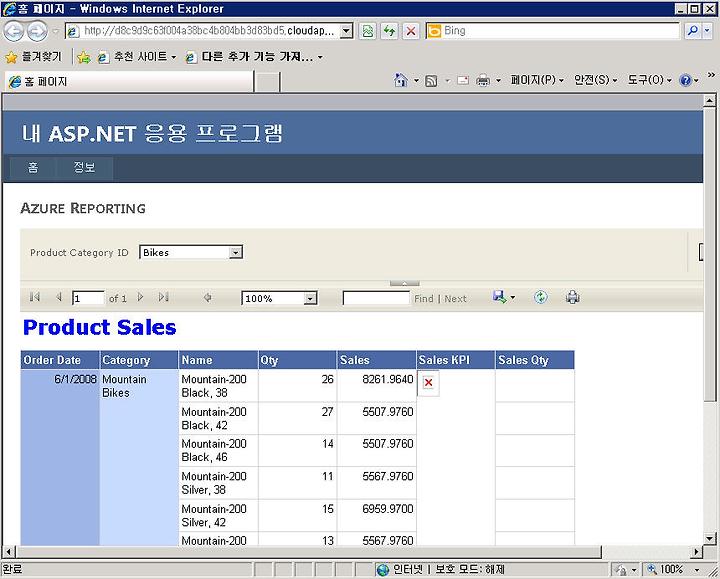The image size is (720, 579).
Task: Click broken image icon in Sales KPI
Action: click(x=428, y=382)
